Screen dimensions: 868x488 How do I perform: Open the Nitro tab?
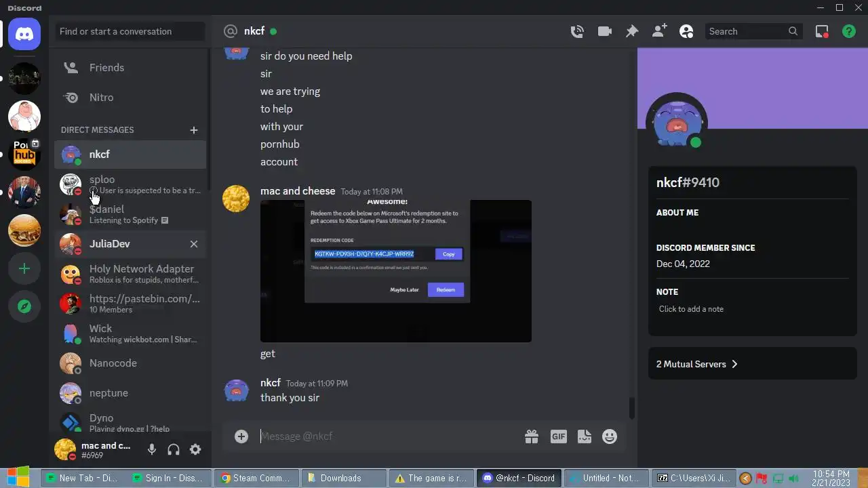130,98
